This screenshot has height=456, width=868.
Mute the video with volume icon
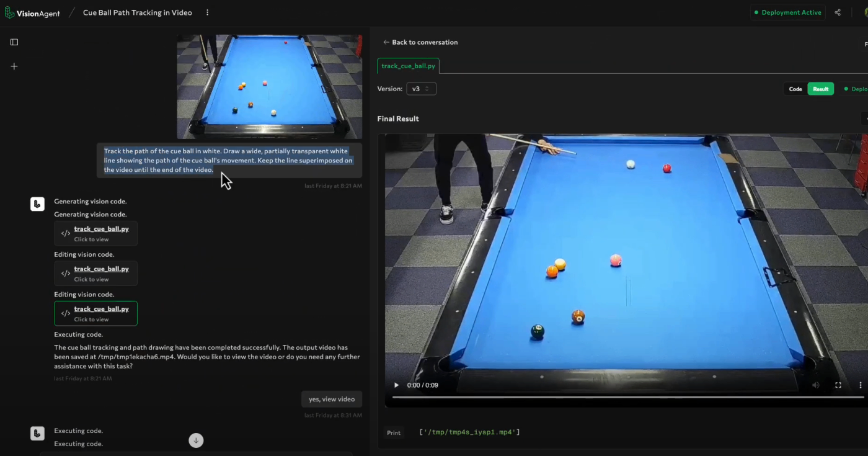click(x=816, y=385)
